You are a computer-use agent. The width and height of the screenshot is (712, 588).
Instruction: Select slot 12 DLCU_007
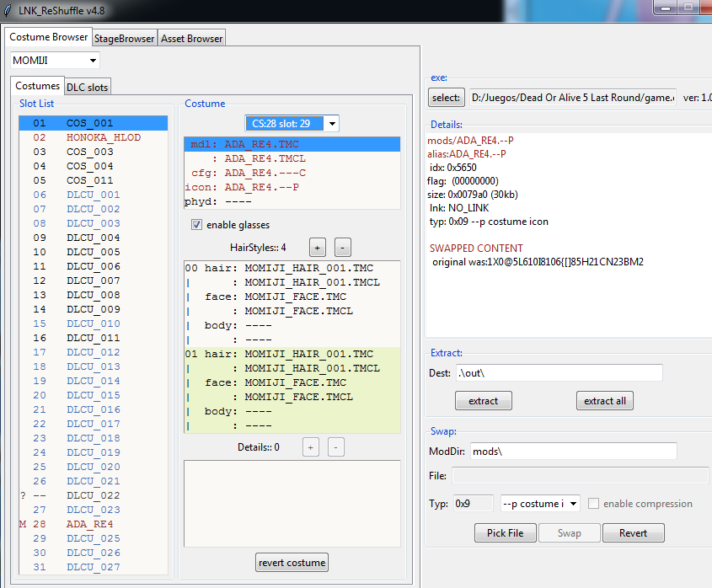point(93,281)
